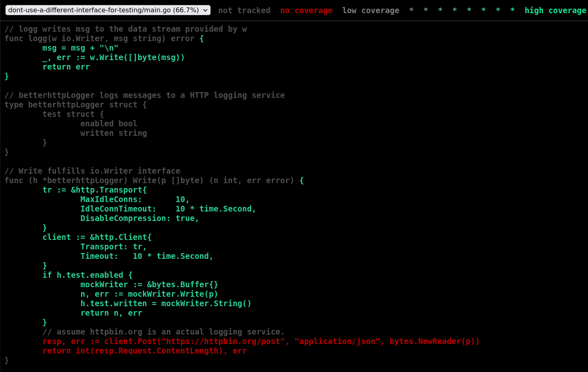Click the second asterisk of the coverage scale
Viewport: 588px width, 372px height.
(425, 10)
